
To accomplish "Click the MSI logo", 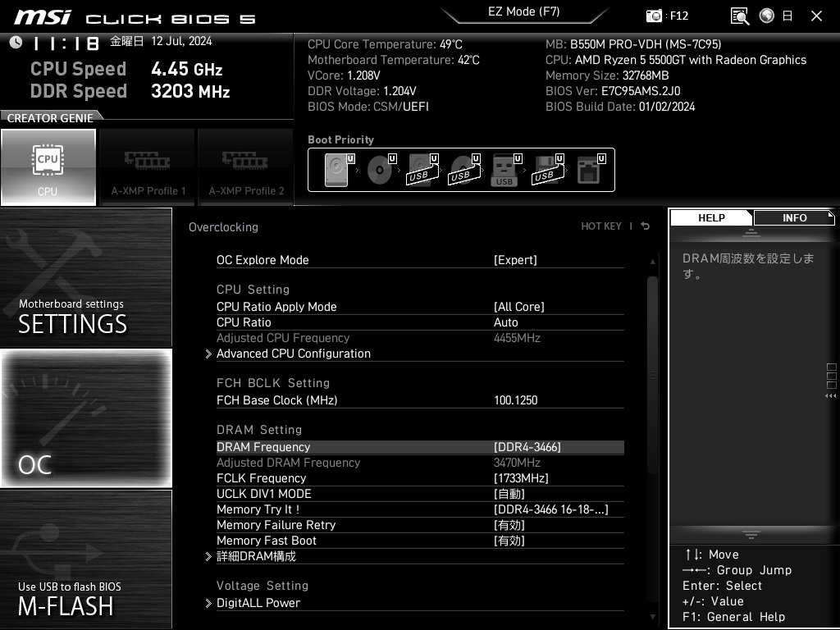I will (43, 17).
